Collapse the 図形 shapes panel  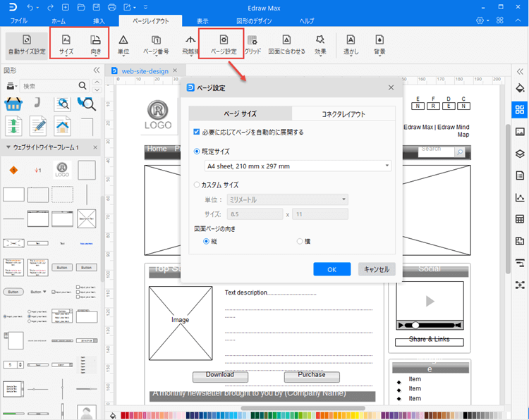pos(97,70)
